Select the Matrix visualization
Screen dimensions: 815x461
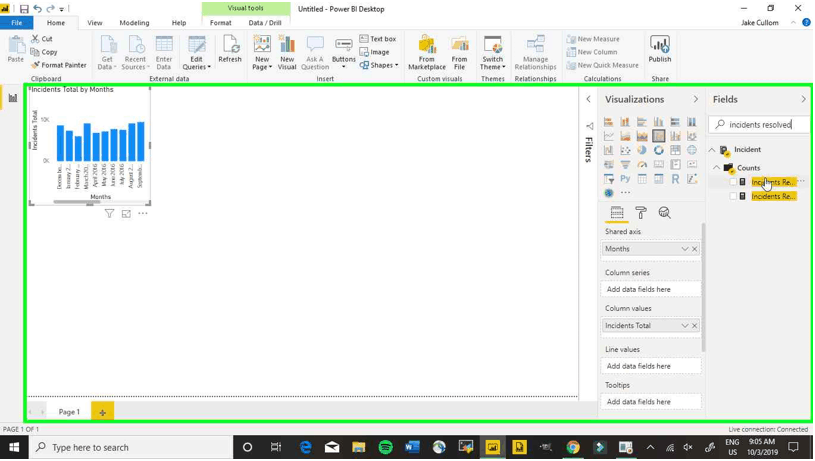click(658, 179)
